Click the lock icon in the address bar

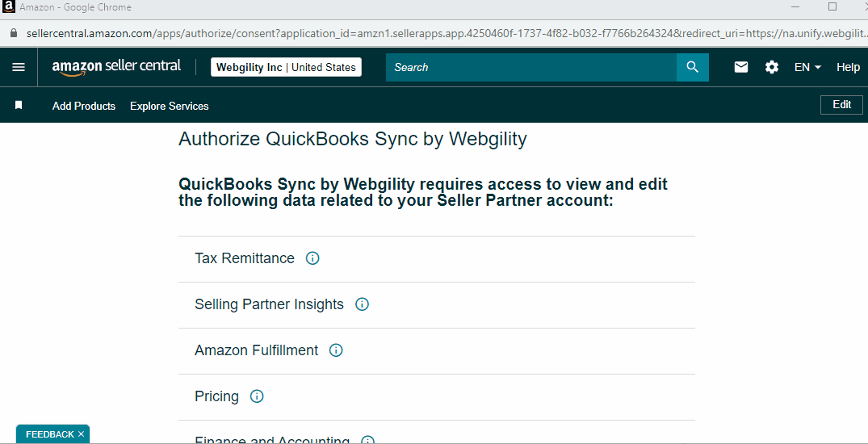pos(15,33)
